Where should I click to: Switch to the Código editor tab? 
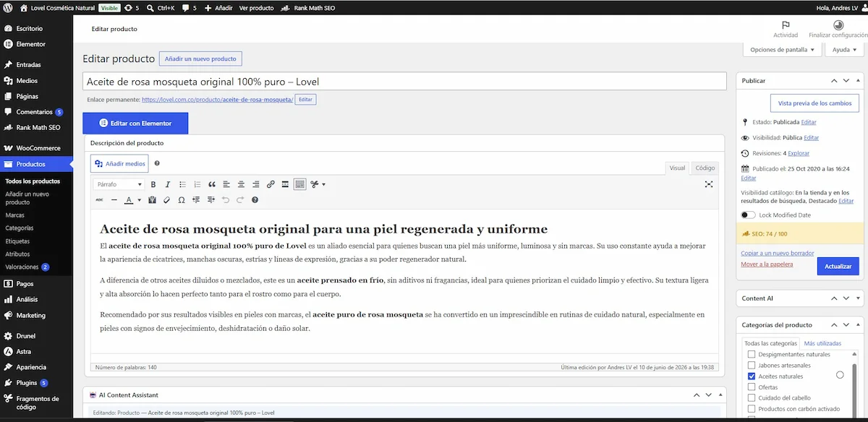coord(705,168)
